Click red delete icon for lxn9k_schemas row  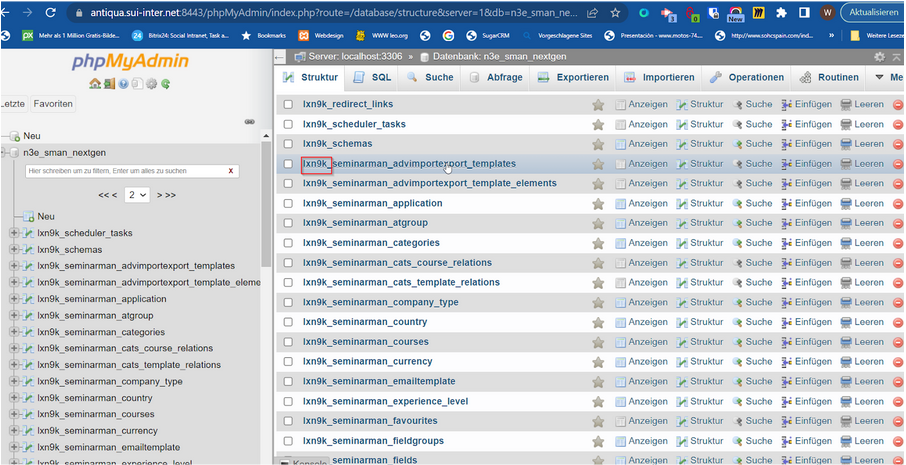[x=897, y=144]
